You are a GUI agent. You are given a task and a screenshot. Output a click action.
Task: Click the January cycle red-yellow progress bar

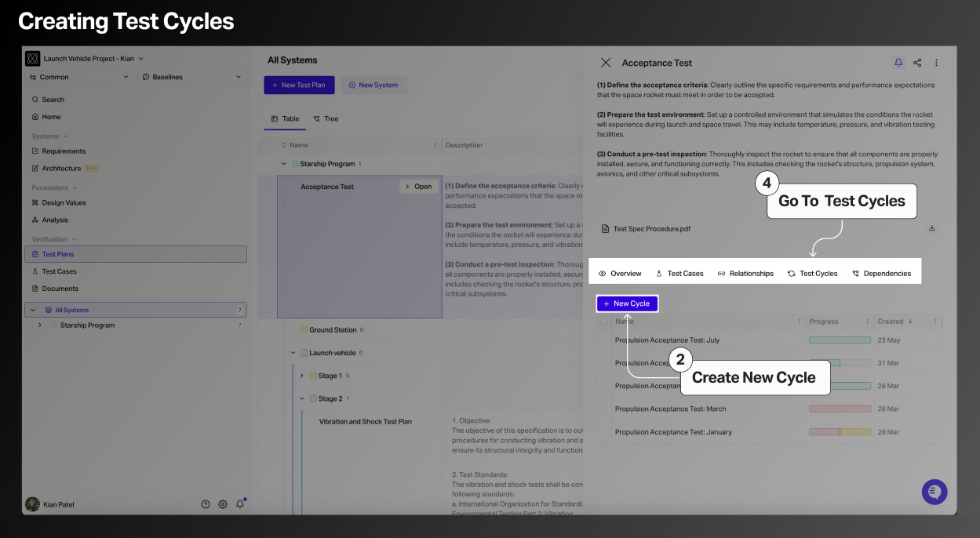[840, 432]
